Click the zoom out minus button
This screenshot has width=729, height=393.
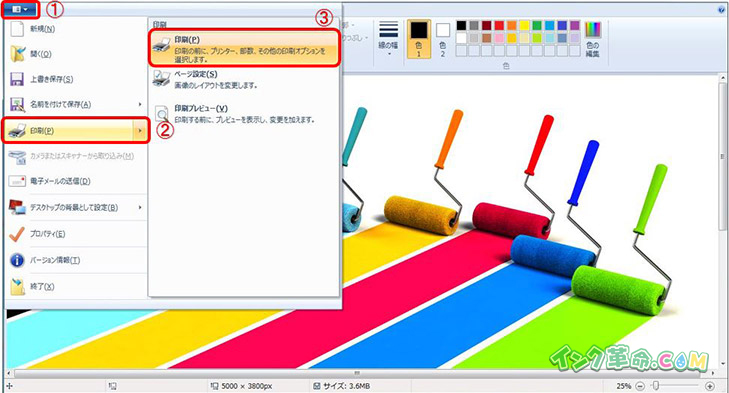coord(640,386)
